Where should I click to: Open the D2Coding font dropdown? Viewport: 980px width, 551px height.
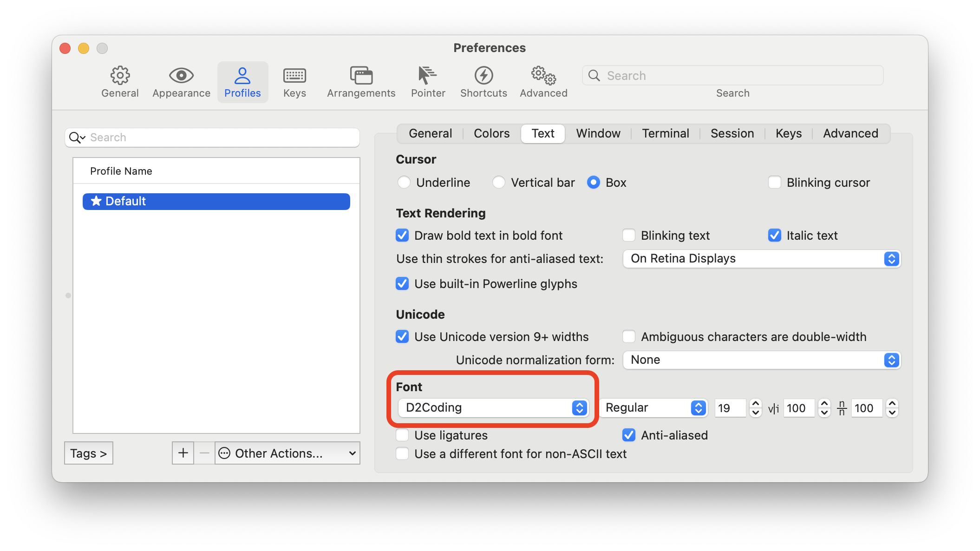tap(493, 407)
